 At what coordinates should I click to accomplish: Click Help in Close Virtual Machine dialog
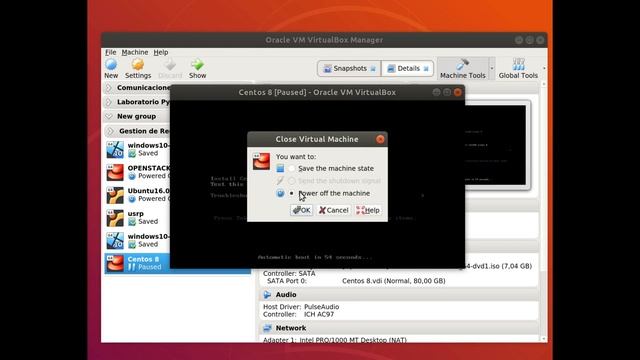pyautogui.click(x=368, y=210)
